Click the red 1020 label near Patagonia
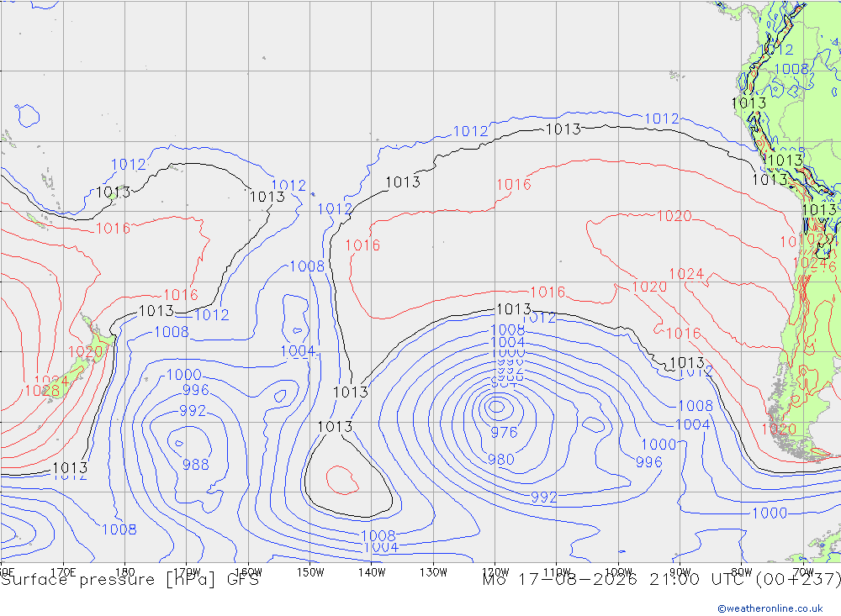The image size is (841, 616). (x=779, y=429)
